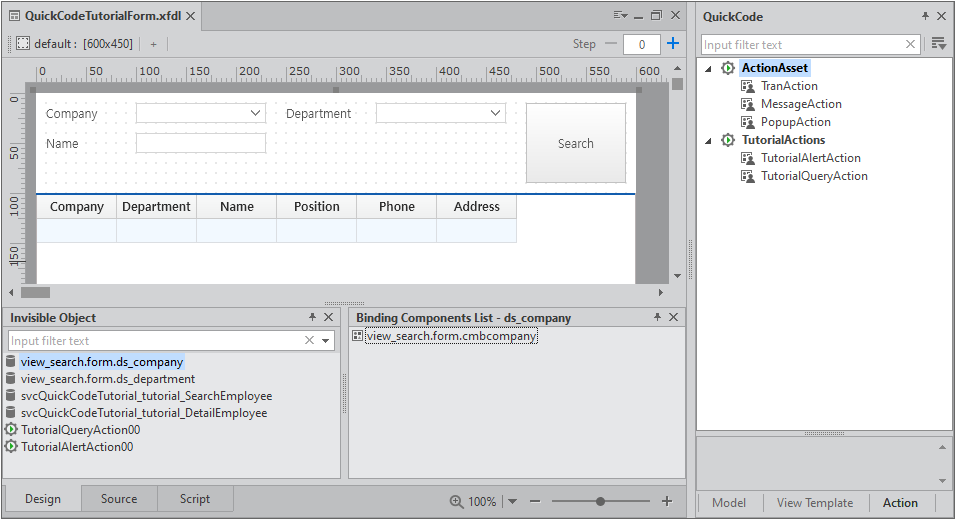The width and height of the screenshot is (955, 519).
Task: Click the QuickCode view menu icon
Action: point(938,44)
